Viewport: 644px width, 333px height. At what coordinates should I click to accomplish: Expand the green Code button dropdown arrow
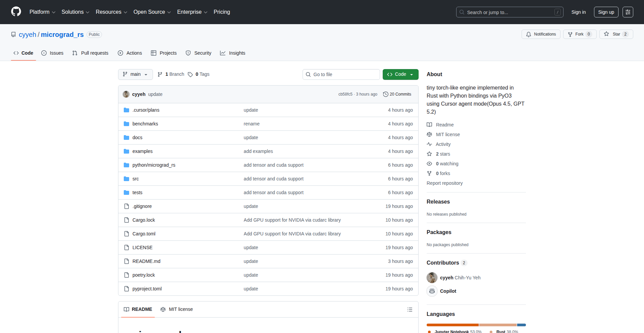tap(412, 74)
